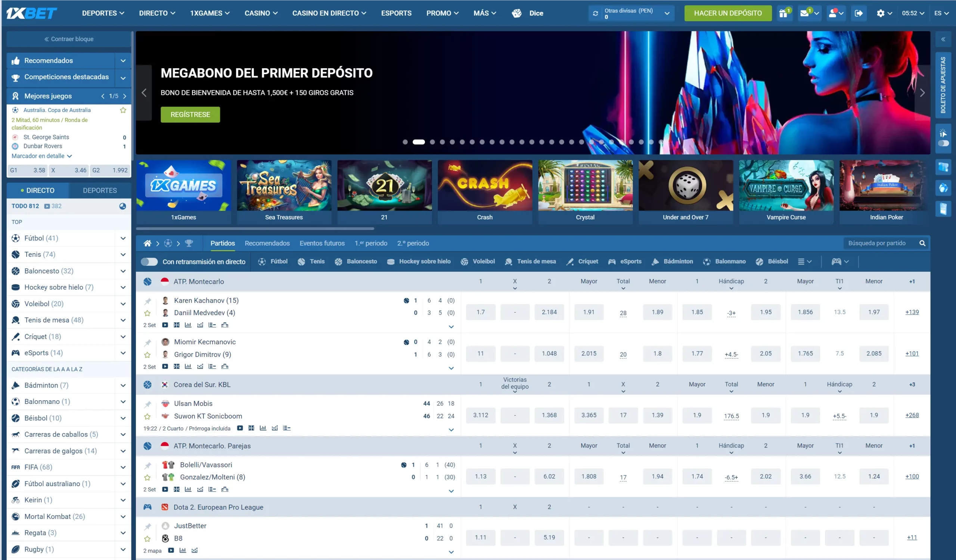Open ESPORTS in top navigation
956x560 pixels.
coord(396,13)
